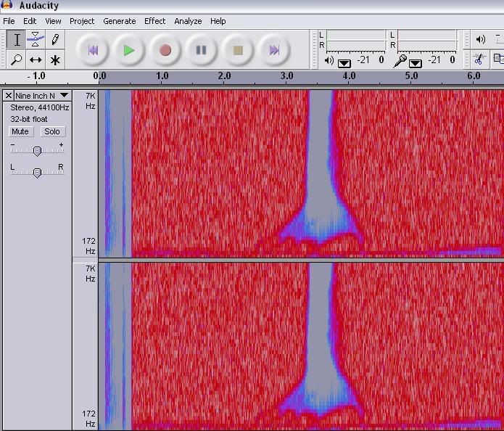Open the Analyze menu
This screenshot has height=431, width=504.
188,21
